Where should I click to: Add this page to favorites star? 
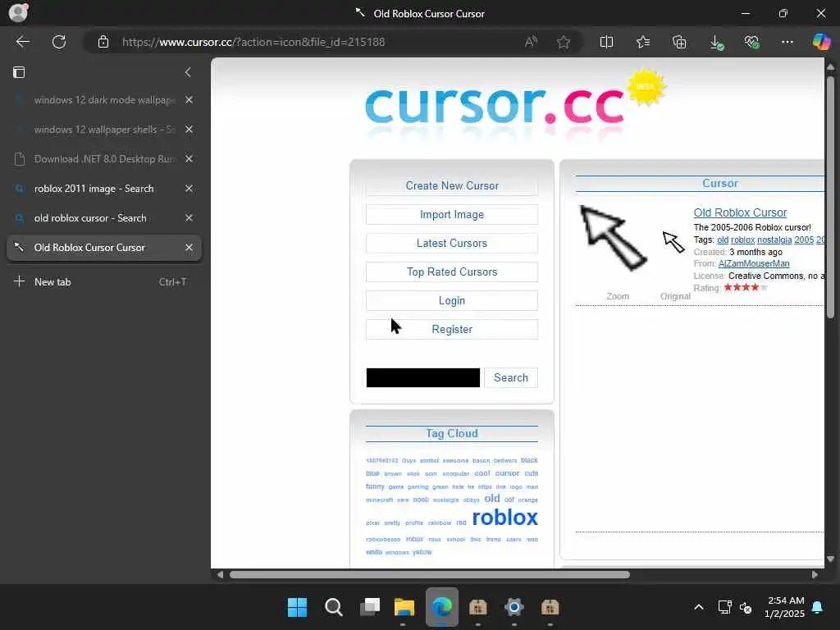coord(563,42)
